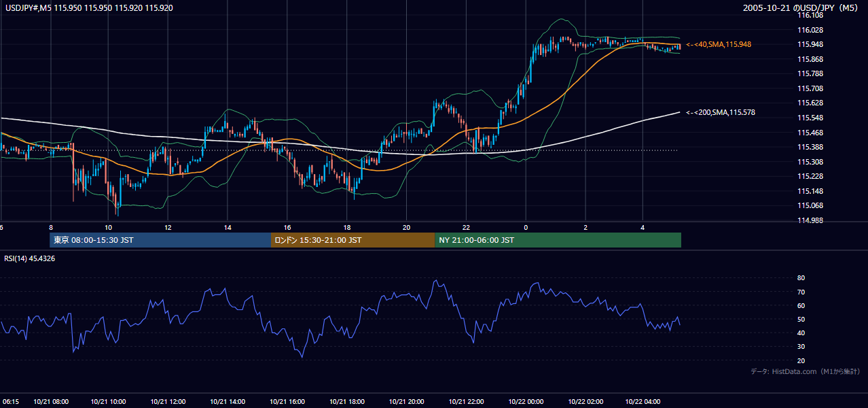
Task: Click hour tick 2 under the price chart
Action: pyautogui.click(x=585, y=227)
